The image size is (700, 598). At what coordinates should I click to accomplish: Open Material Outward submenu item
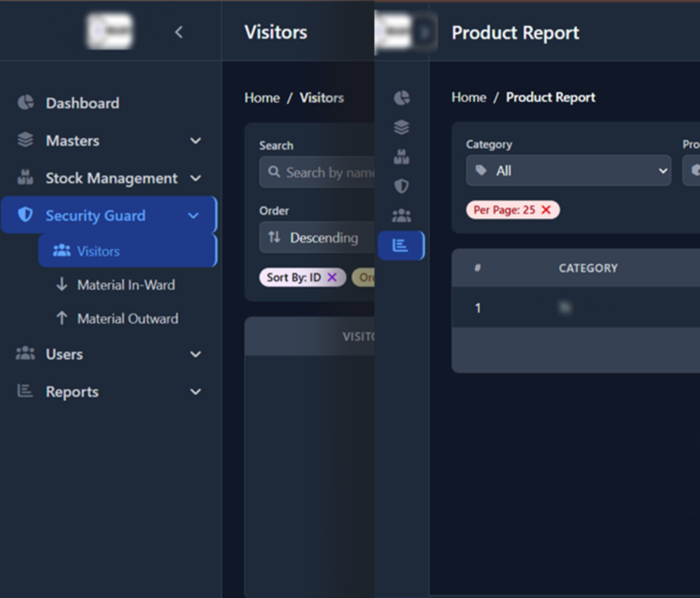pyautogui.click(x=127, y=319)
